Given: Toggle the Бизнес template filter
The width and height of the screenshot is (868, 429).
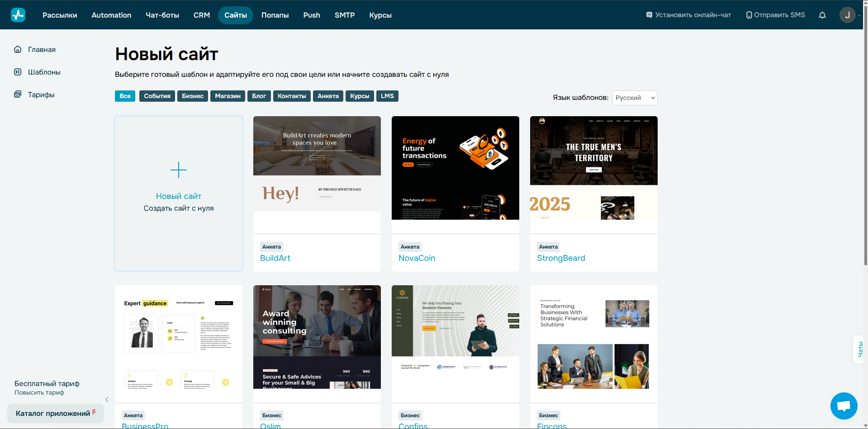Looking at the screenshot, I should 192,96.
